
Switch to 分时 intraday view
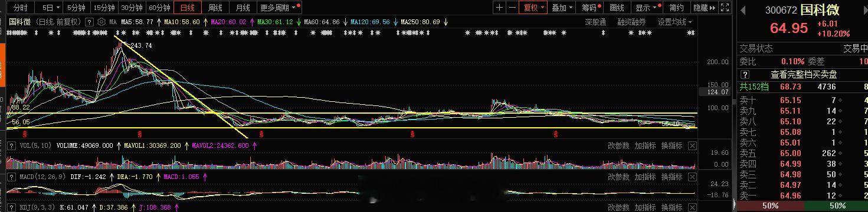pyautogui.click(x=20, y=8)
